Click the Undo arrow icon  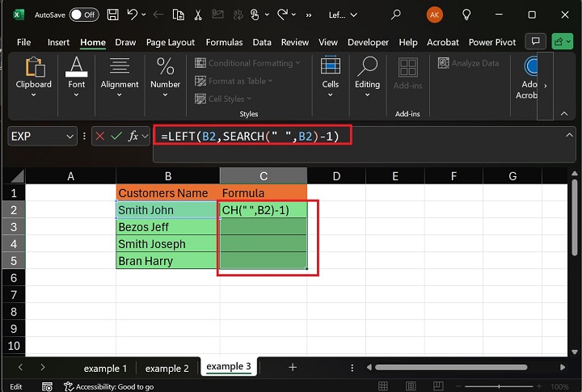tap(133, 15)
